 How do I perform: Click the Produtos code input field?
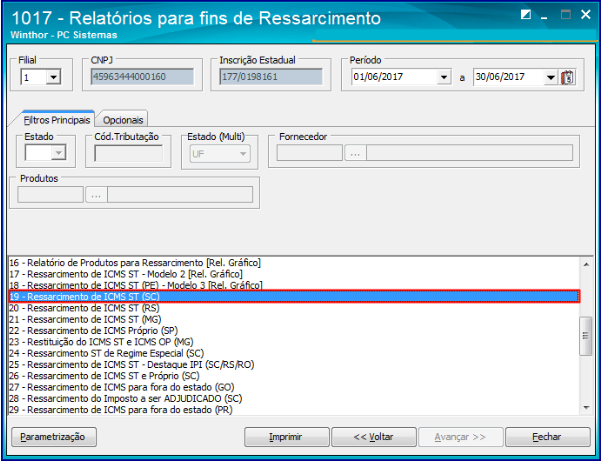point(51,194)
